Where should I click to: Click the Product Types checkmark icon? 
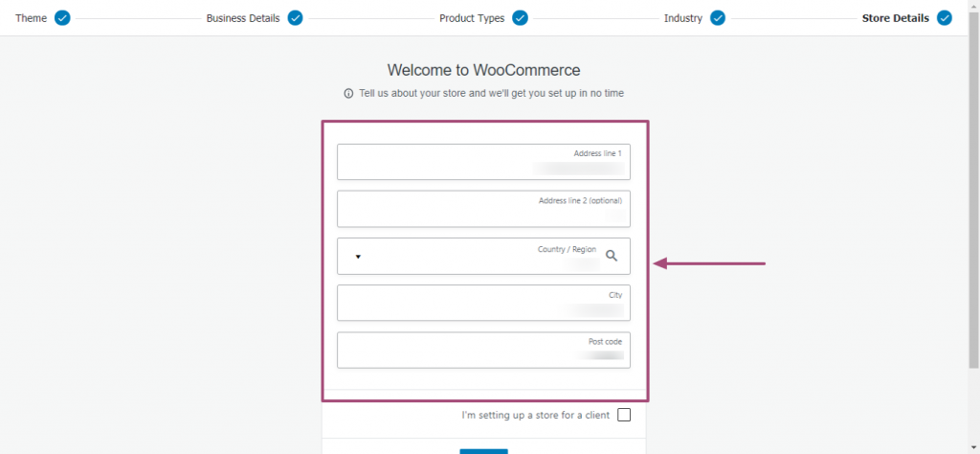(x=520, y=18)
